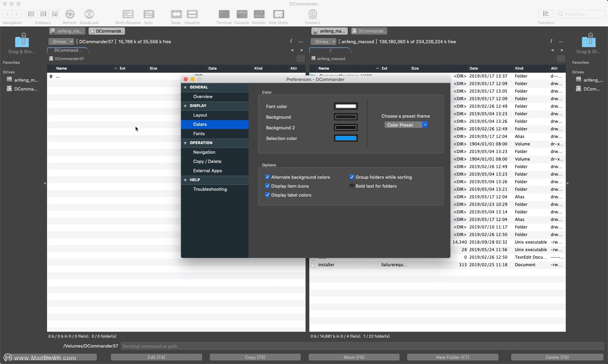The height and width of the screenshot is (364, 608).
Task: Click the Navigation back arrow
Action: coord(8,14)
